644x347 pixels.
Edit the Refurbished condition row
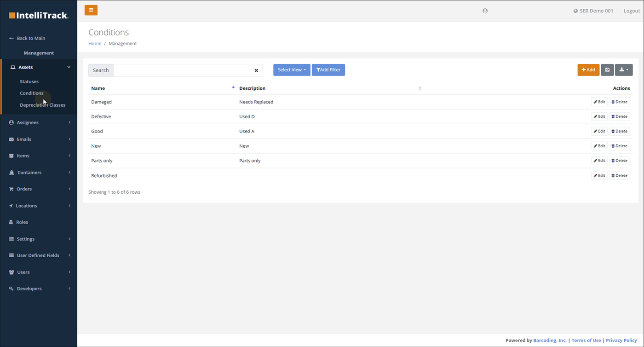(x=599, y=175)
